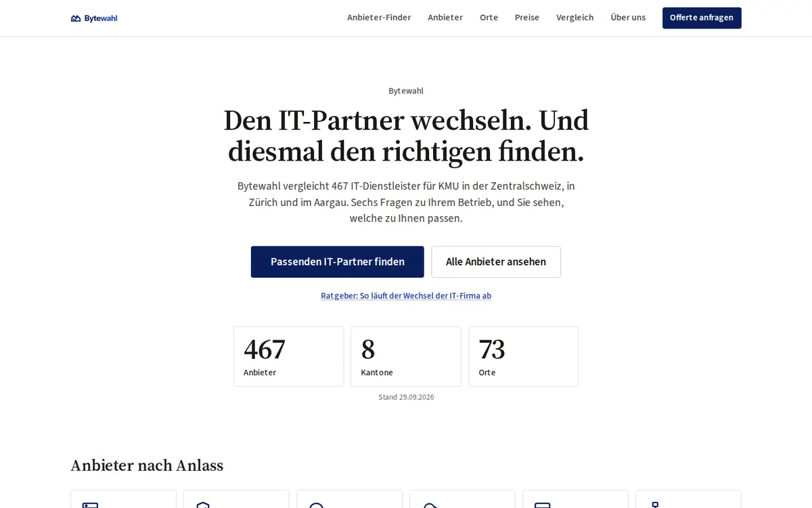
Task: Open the Orte navigation item
Action: click(489, 18)
